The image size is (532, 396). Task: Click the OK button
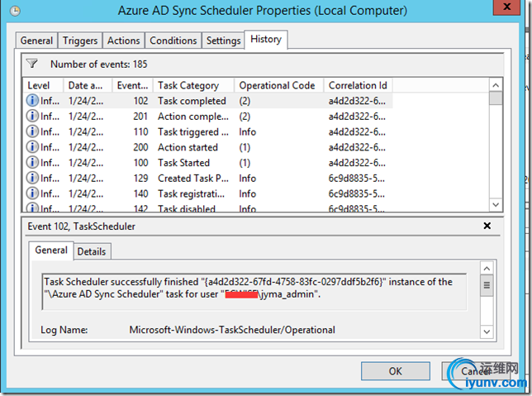pos(395,371)
